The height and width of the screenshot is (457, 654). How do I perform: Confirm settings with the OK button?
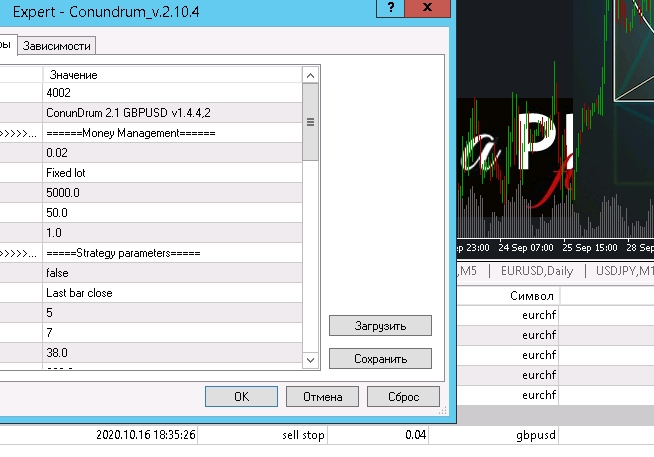tap(241, 397)
